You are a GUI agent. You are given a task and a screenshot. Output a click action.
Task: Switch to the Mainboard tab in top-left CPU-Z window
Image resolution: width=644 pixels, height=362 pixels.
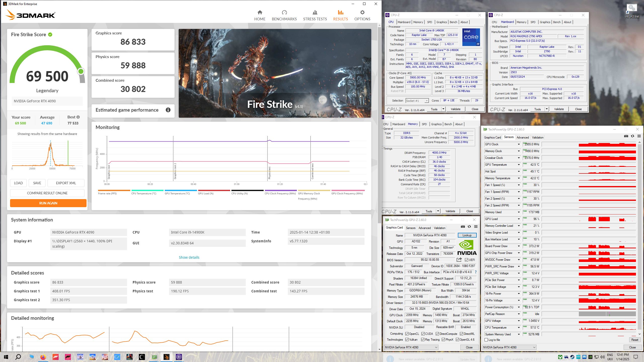(404, 22)
